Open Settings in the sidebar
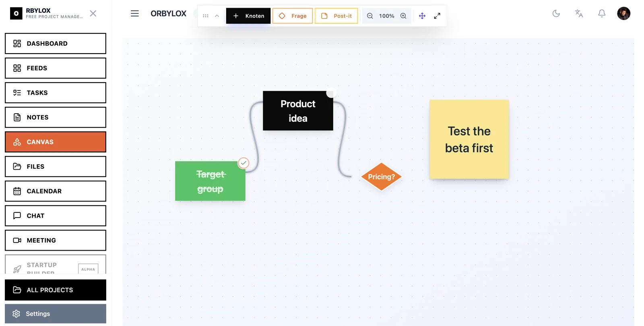644x326 pixels. pyautogui.click(x=56, y=314)
